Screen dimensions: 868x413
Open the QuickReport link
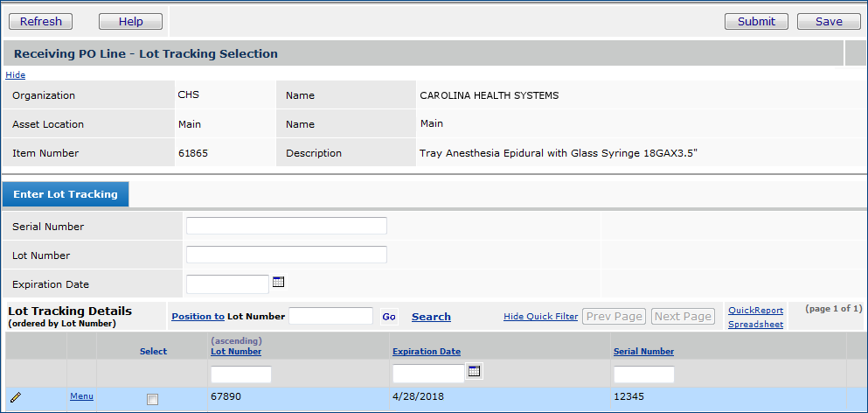(755, 310)
